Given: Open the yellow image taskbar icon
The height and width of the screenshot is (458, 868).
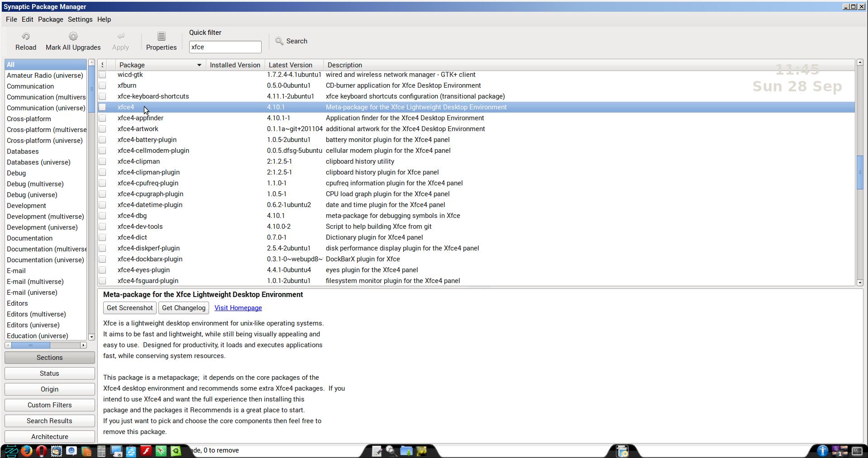Looking at the screenshot, I should coord(421,451).
